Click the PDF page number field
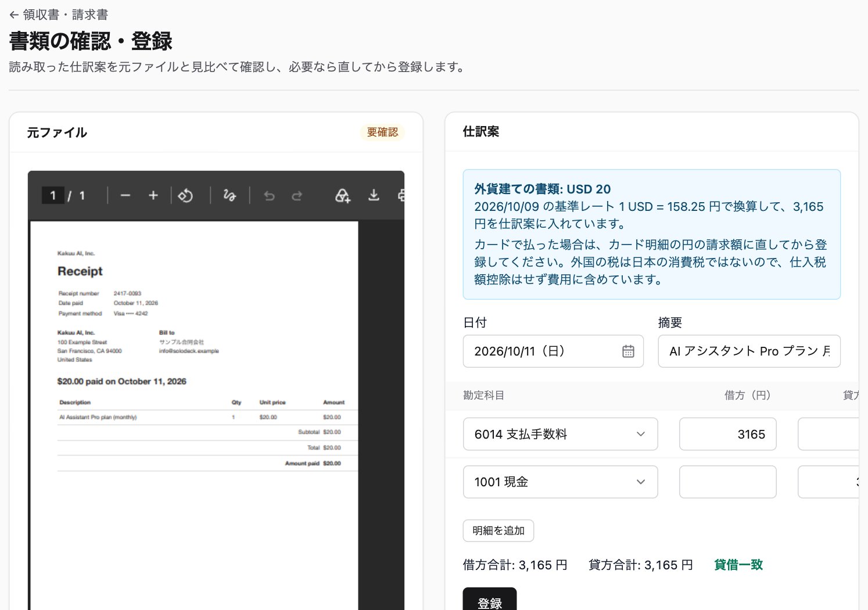 point(53,196)
